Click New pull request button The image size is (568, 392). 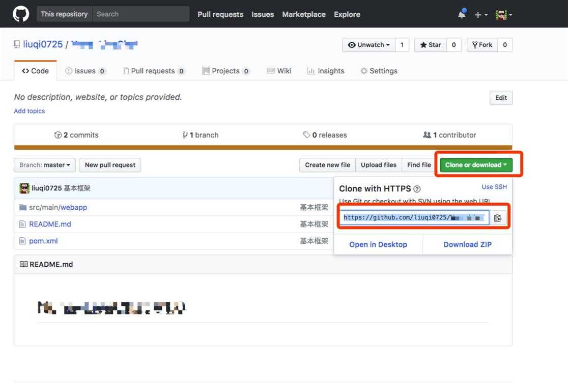point(110,165)
